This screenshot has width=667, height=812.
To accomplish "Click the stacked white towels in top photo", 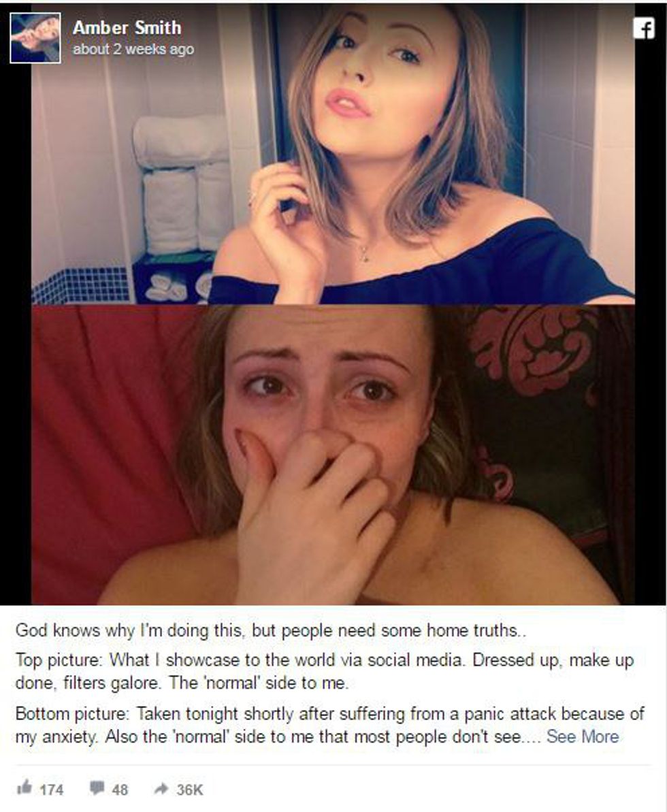I will pyautogui.click(x=182, y=184).
